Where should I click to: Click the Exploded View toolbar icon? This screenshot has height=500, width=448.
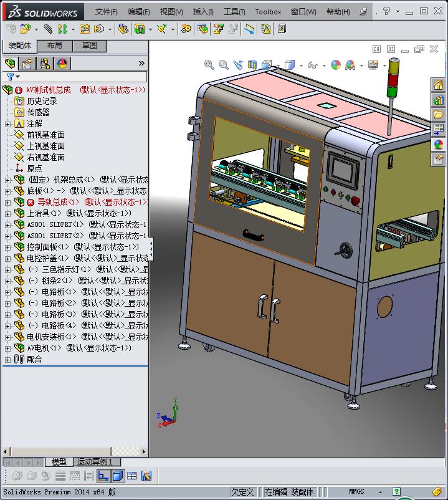(x=218, y=29)
